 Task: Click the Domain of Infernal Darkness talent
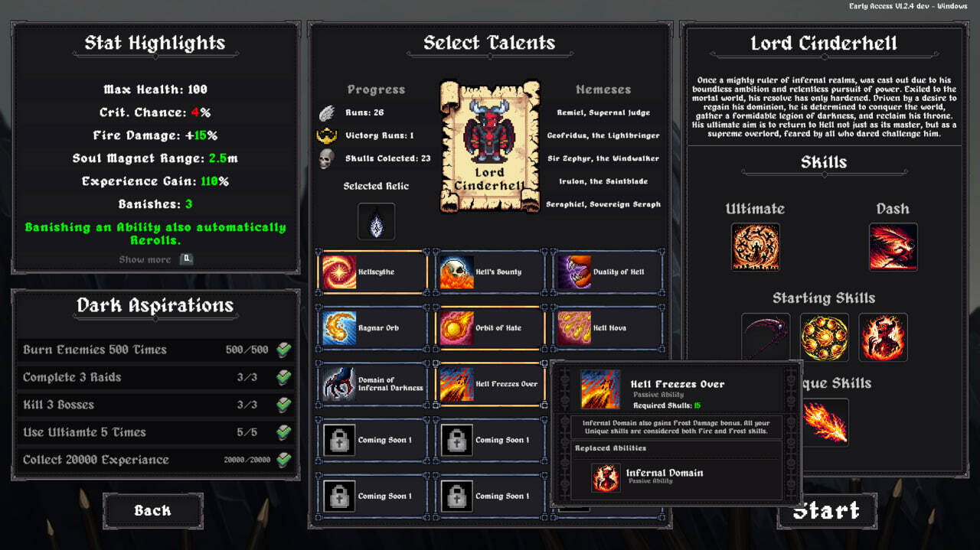372,384
